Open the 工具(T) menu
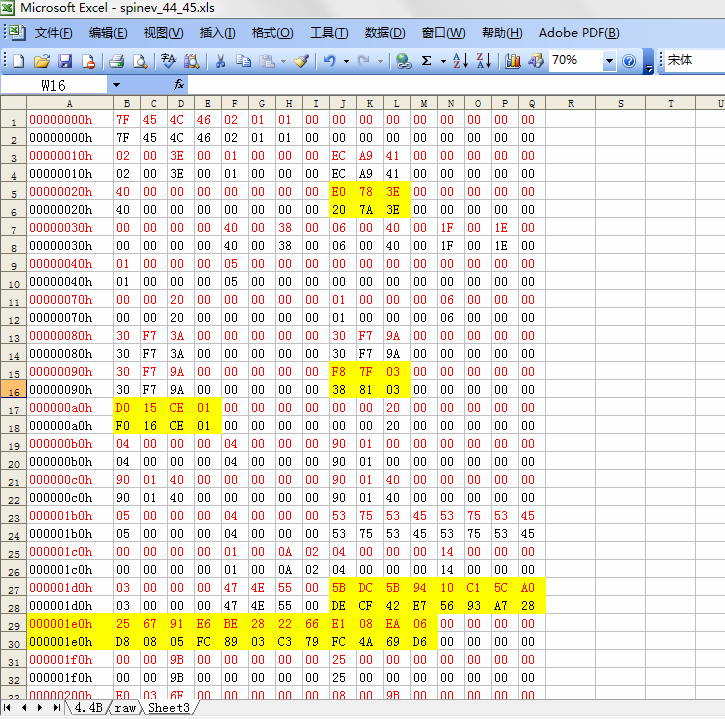Screen dimensions: 725x719 (329, 33)
